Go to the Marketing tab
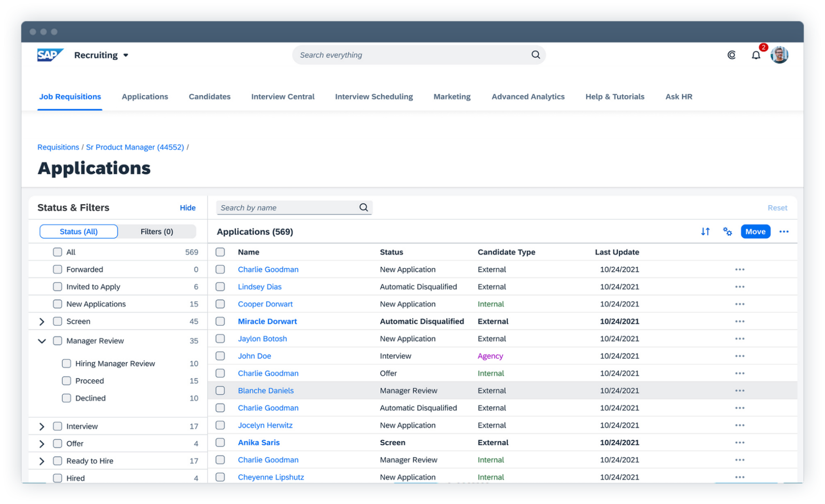The width and height of the screenshot is (825, 504). 452,97
